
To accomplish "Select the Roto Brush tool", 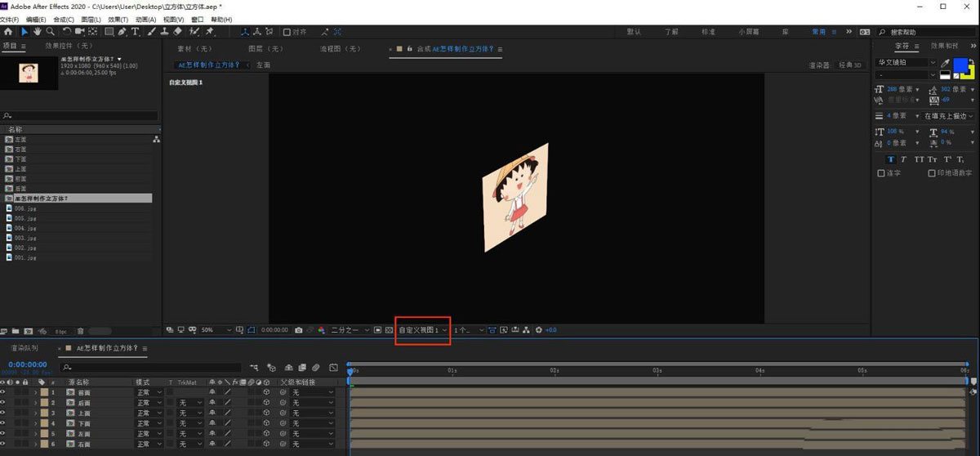I will click(x=194, y=33).
